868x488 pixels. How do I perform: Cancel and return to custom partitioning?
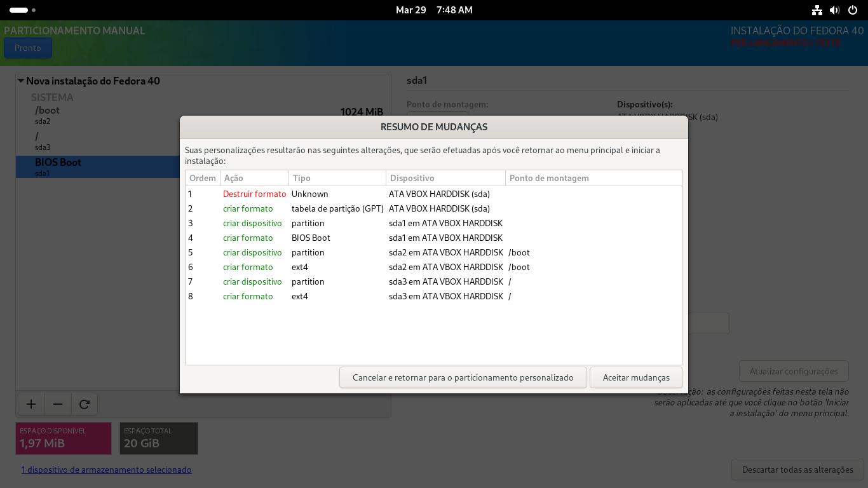(463, 377)
